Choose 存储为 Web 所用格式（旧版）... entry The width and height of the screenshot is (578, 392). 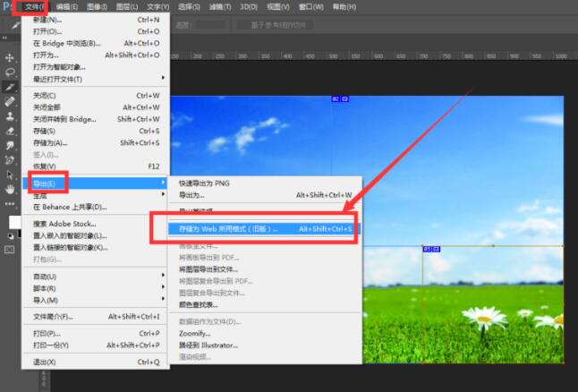[265, 228]
